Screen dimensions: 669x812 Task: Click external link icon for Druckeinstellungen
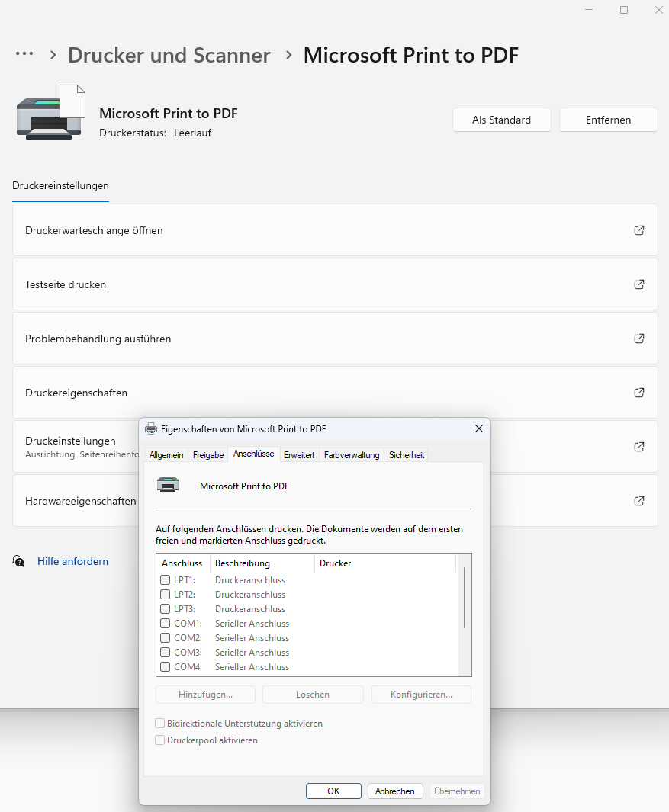639,446
